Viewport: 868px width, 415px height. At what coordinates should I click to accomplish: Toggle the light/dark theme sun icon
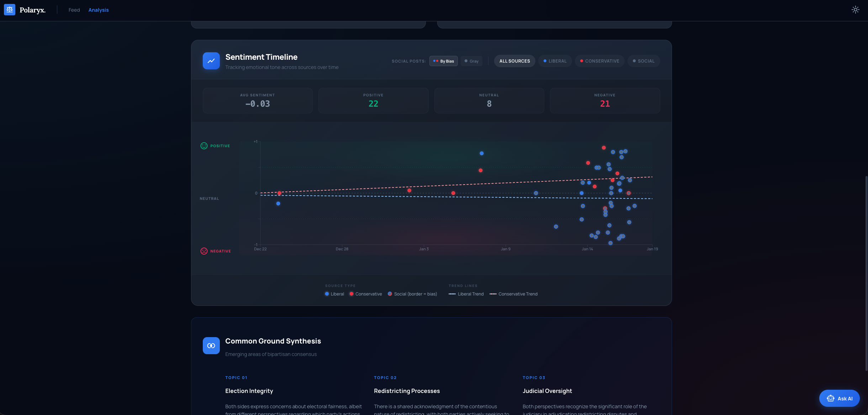pyautogui.click(x=855, y=10)
